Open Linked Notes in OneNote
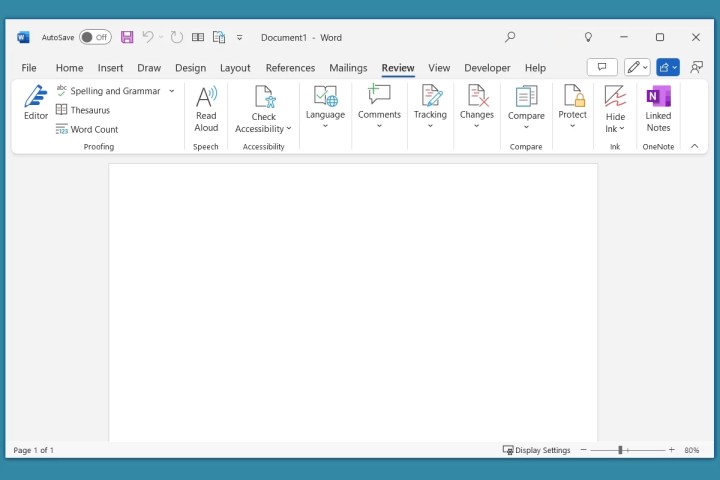This screenshot has height=480, width=720. [658, 97]
